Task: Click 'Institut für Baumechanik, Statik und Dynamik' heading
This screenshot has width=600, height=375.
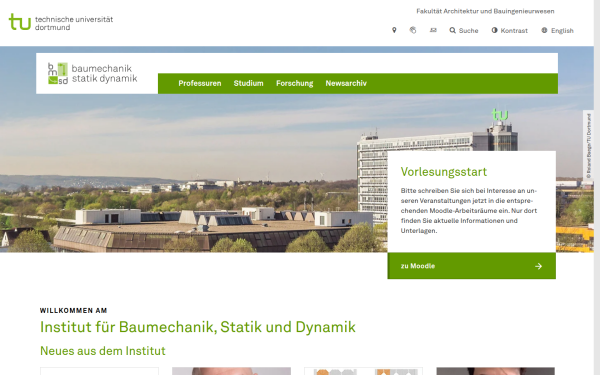Action: tap(198, 327)
